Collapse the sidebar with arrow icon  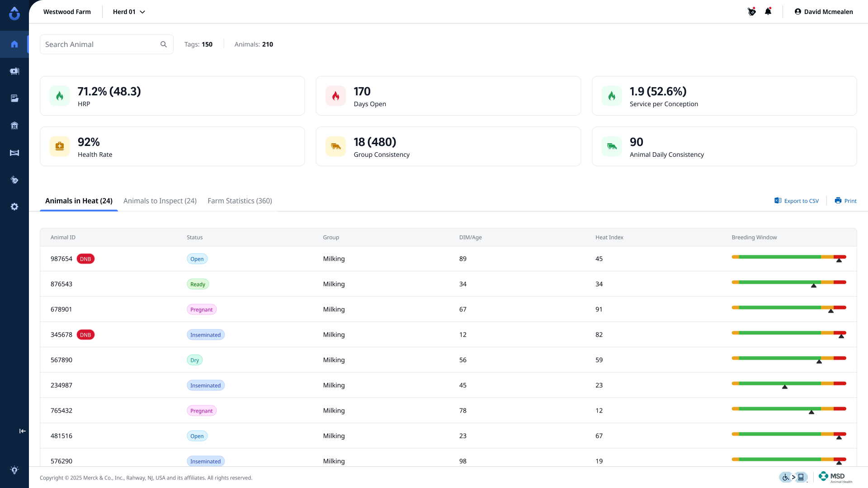point(22,431)
